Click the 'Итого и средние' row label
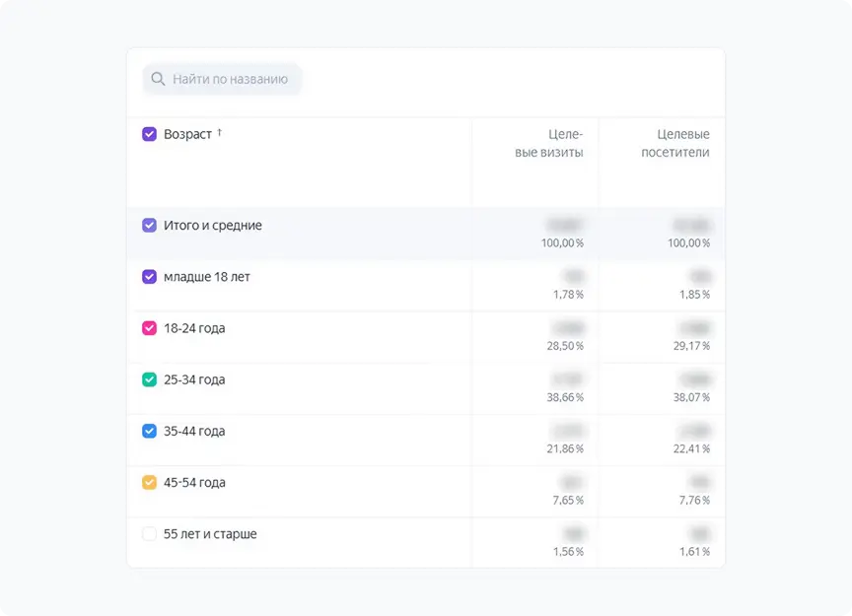Screen dimensions: 852x616 pos(213,226)
